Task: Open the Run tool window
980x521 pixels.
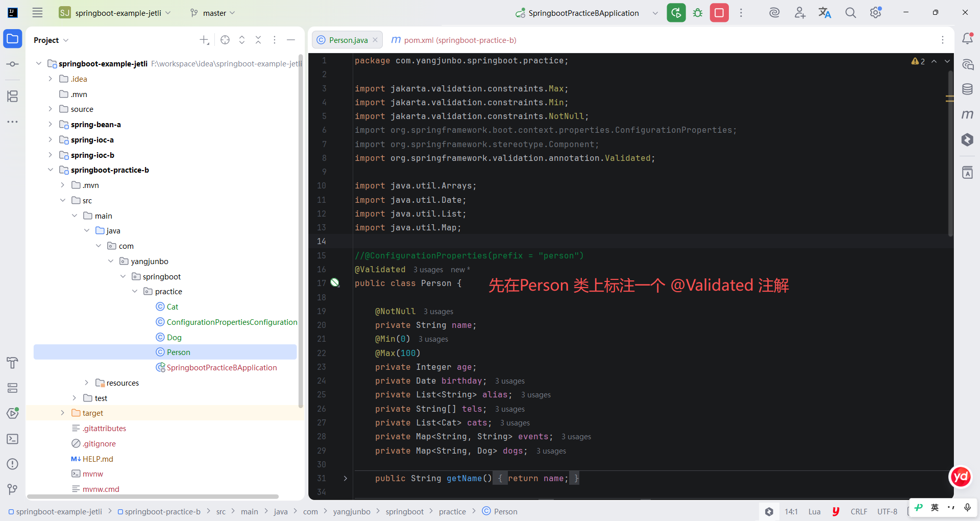Action: (12, 413)
